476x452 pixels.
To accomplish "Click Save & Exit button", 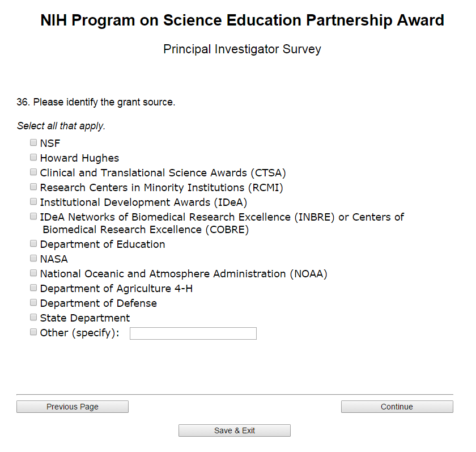I will (x=235, y=430).
